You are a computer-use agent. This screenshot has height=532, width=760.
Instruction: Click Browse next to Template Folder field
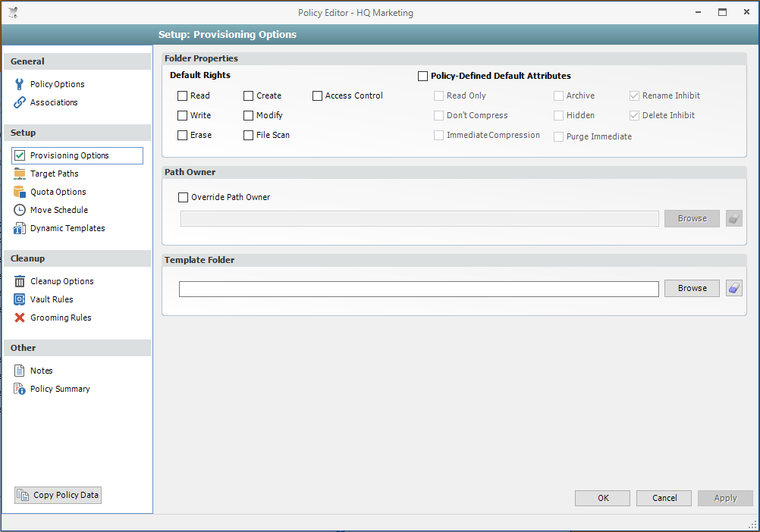692,288
